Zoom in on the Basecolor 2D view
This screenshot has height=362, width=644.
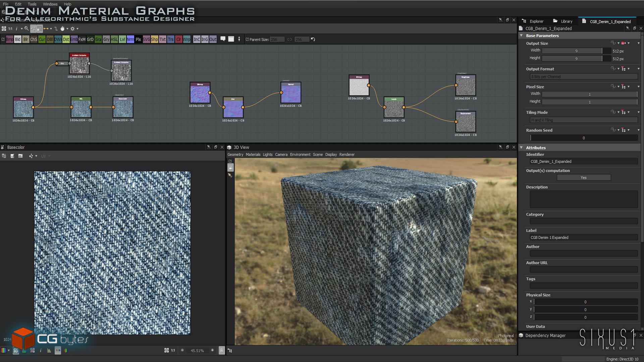click(212, 350)
